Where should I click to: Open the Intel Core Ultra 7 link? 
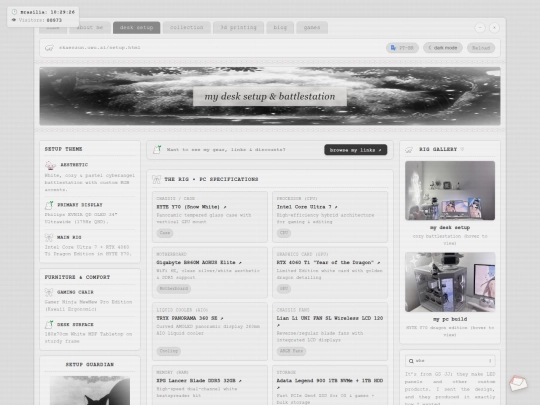307,207
